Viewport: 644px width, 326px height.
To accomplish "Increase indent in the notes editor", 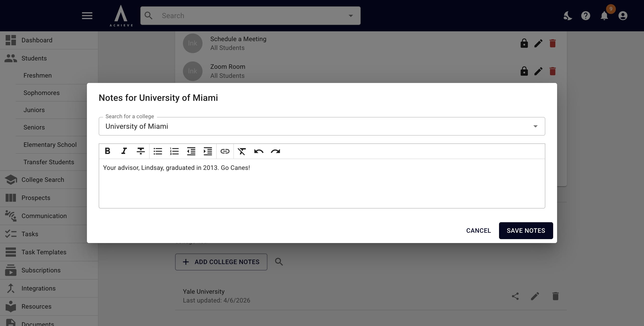I will 208,151.
